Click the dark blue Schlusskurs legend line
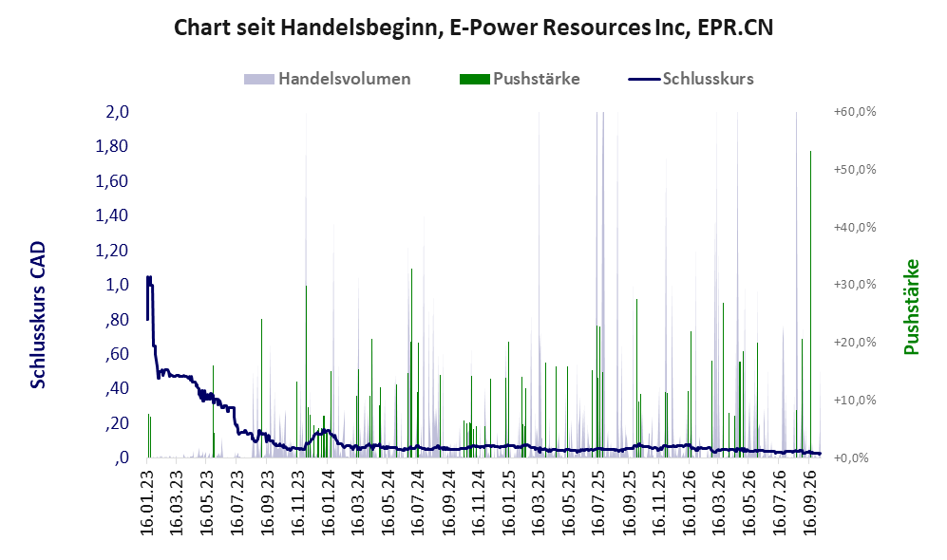 point(644,79)
